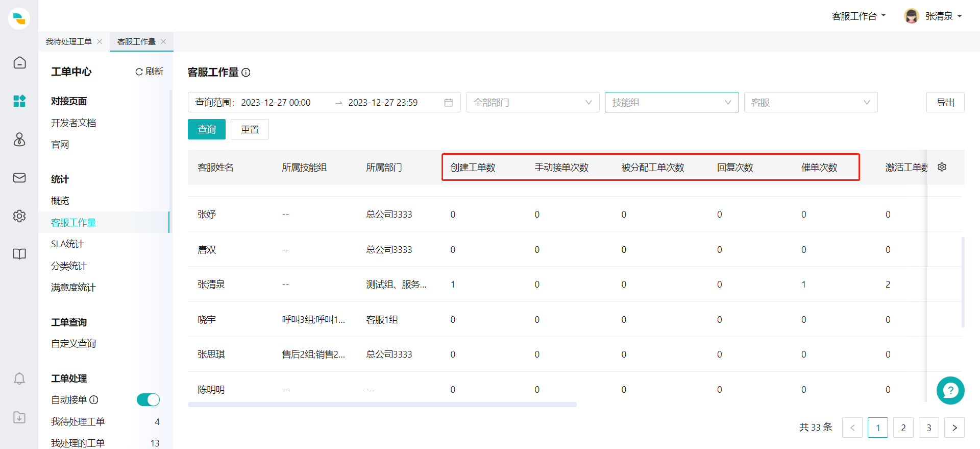Open 开发者文档 in the side menu
This screenshot has height=449, width=980.
[73, 123]
